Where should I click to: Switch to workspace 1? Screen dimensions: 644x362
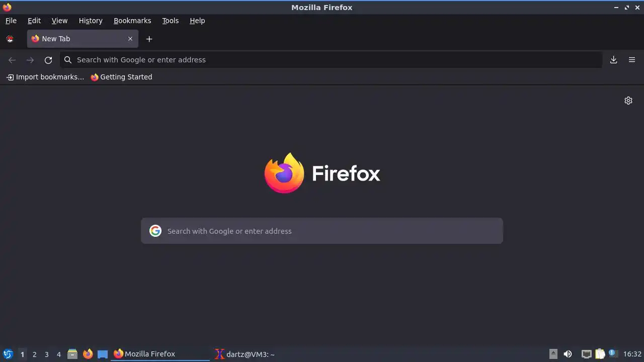coord(22,354)
